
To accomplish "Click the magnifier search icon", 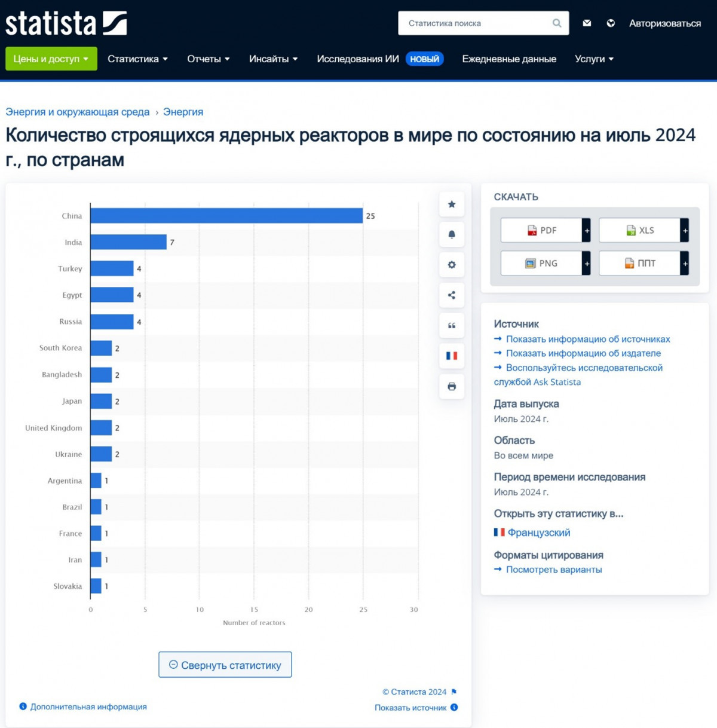I will point(556,23).
